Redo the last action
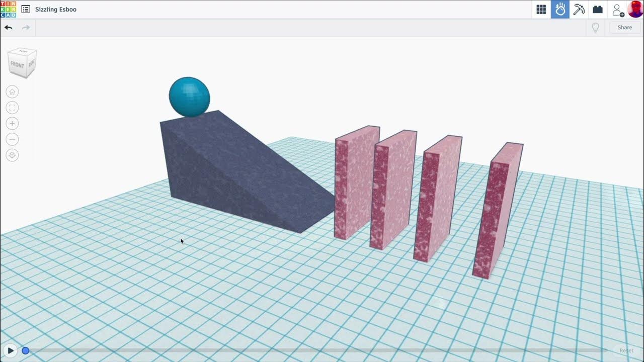The image size is (644, 362). (26, 27)
